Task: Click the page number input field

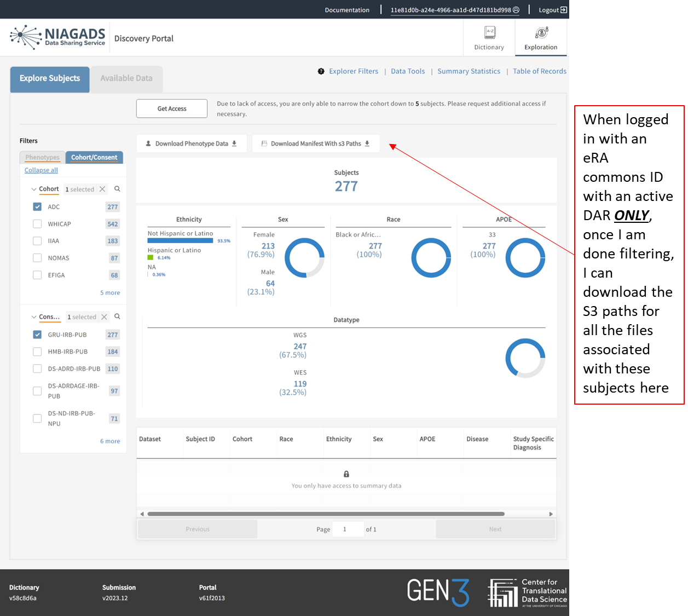Action: click(x=348, y=529)
